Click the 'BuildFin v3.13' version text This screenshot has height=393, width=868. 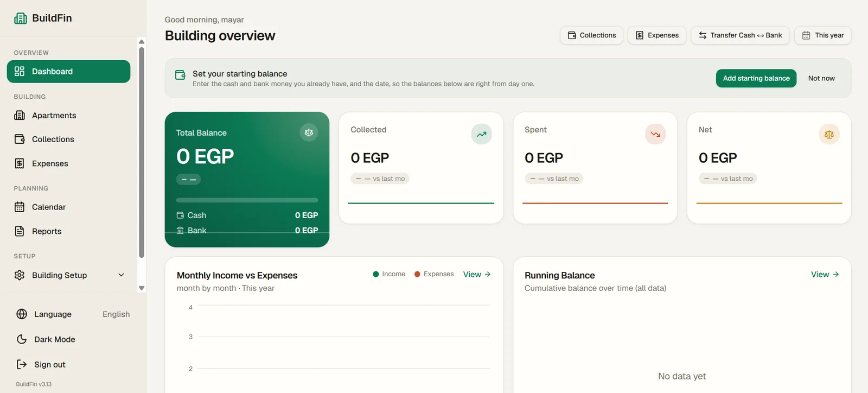(34, 384)
